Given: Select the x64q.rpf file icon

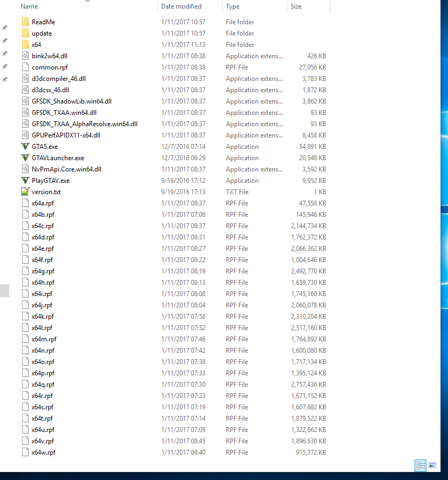Looking at the screenshot, I should pos(25,385).
